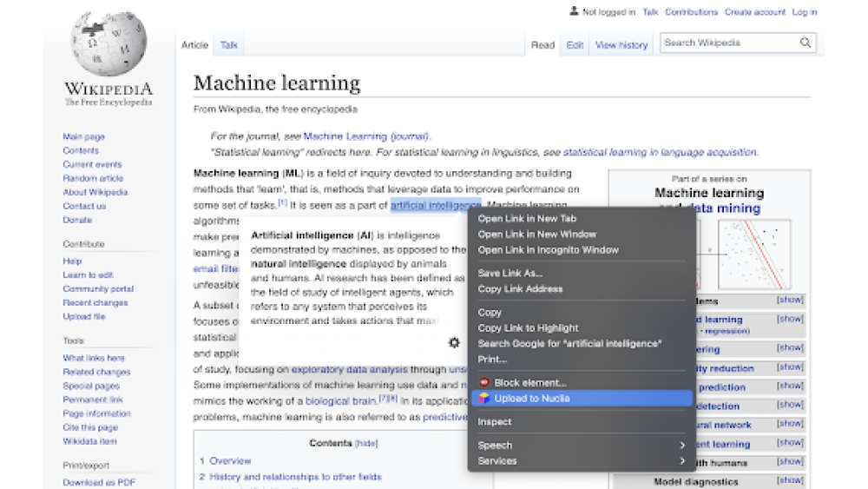The height and width of the screenshot is (489, 868).
Task: Click the highlighted artificial intelligence link
Action: click(x=436, y=206)
